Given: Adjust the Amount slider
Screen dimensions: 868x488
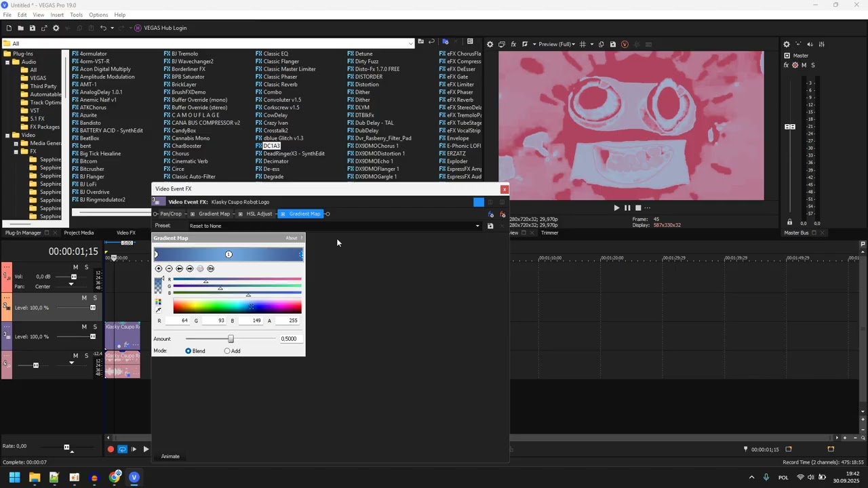Looking at the screenshot, I should coord(231,339).
